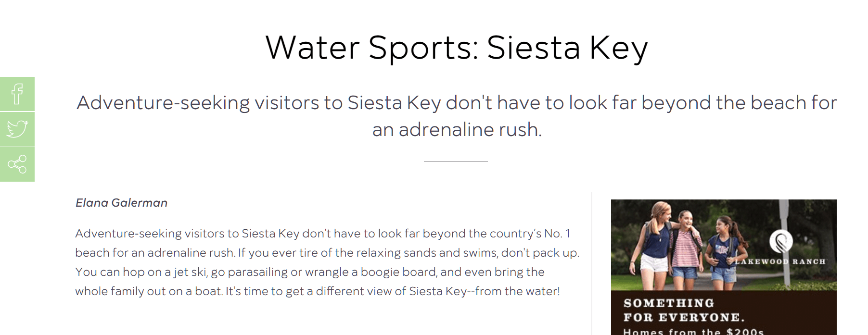868x335 pixels.
Task: Click the Lakewood Ranch ad photo
Action: tap(724, 245)
